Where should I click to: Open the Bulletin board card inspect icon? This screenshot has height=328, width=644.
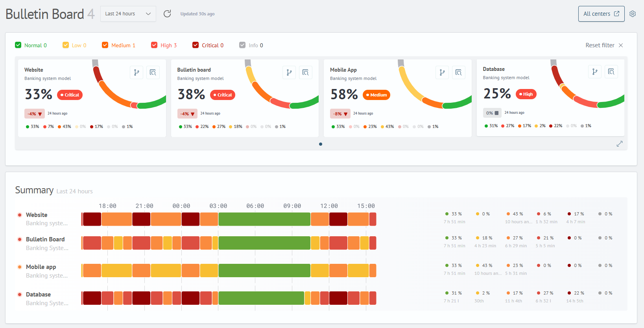[x=306, y=72]
